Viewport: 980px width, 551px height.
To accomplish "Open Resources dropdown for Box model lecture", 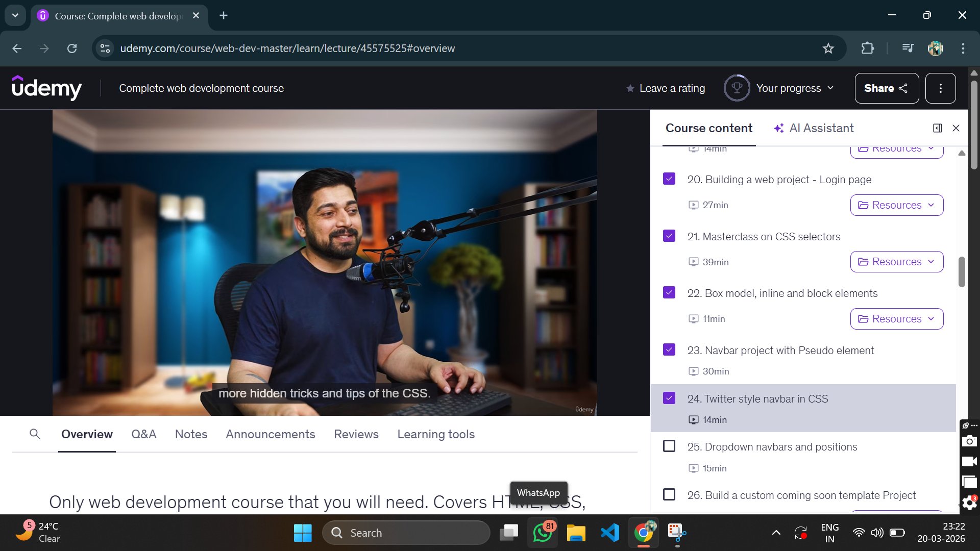I will click(896, 319).
